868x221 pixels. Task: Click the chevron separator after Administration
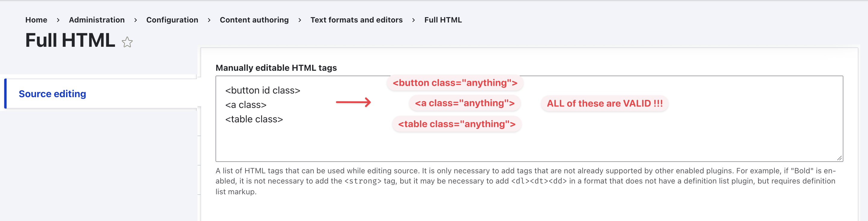[135, 20]
